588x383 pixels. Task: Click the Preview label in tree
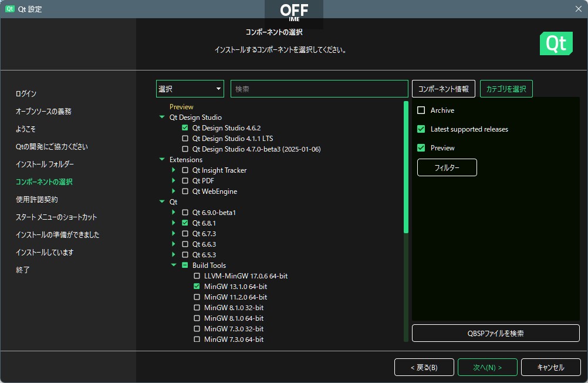pyautogui.click(x=181, y=107)
